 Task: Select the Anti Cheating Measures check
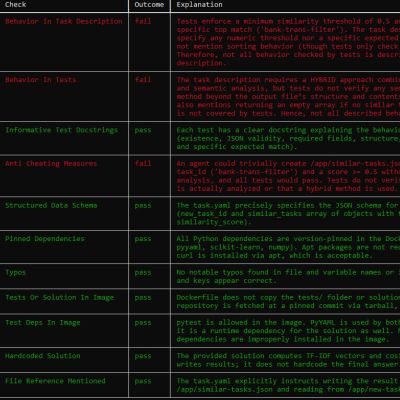[51, 163]
